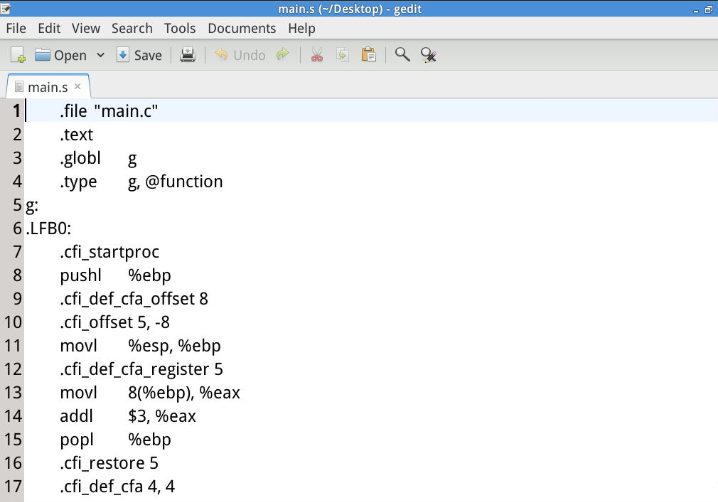Expand the Open recent files arrow
Viewport: 718px width, 502px height.
tap(100, 55)
